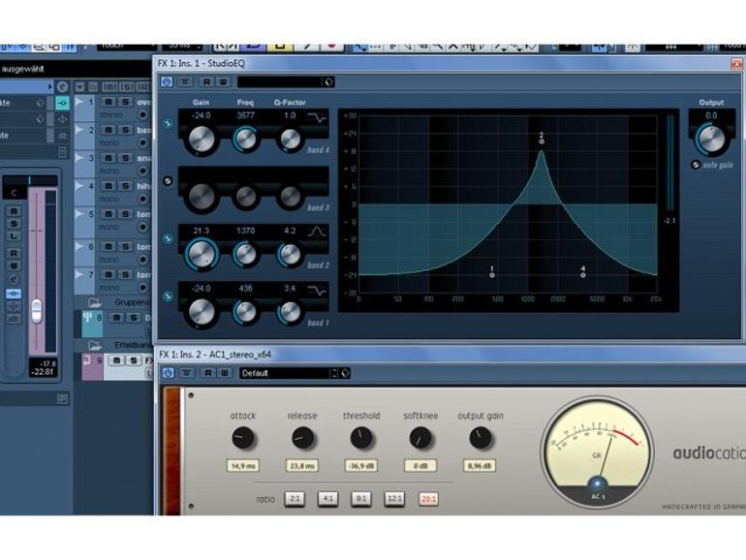Select the 4:1 compression ratio button

coord(327,499)
